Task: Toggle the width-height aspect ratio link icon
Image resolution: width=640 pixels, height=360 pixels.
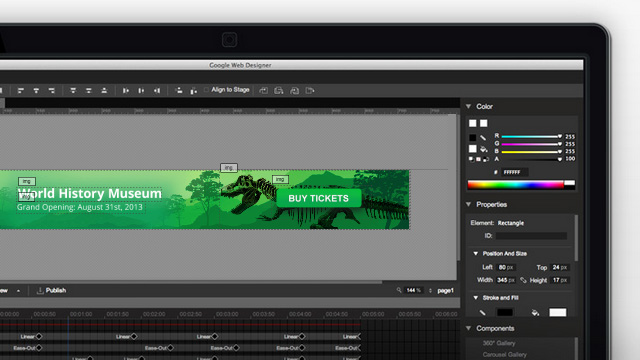Action: [523, 280]
